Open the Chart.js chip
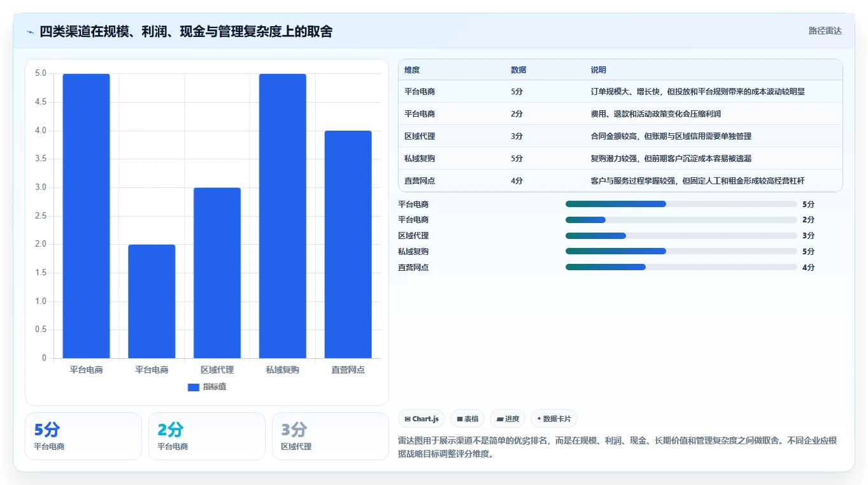The width and height of the screenshot is (868, 485). 422,419
